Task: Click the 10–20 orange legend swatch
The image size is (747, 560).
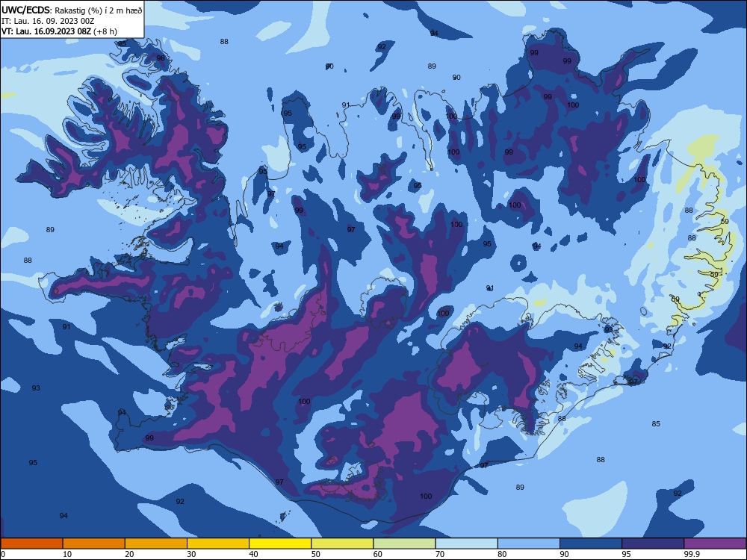Action: [x=94, y=544]
